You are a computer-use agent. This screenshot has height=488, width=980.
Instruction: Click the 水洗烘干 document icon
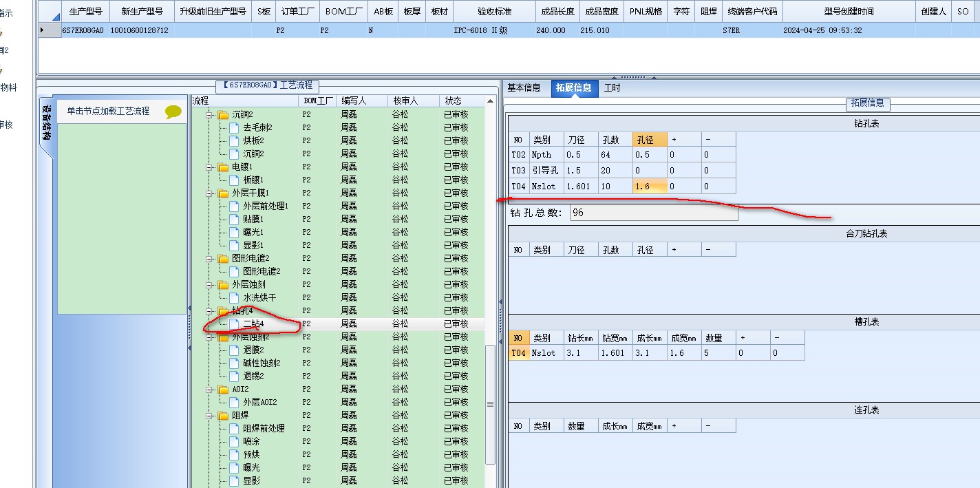pyautogui.click(x=235, y=298)
